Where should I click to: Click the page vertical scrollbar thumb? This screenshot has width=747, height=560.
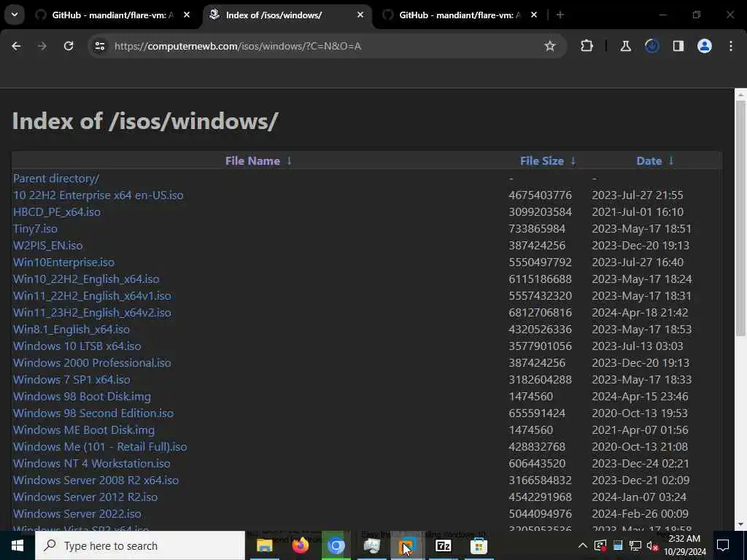(x=740, y=219)
